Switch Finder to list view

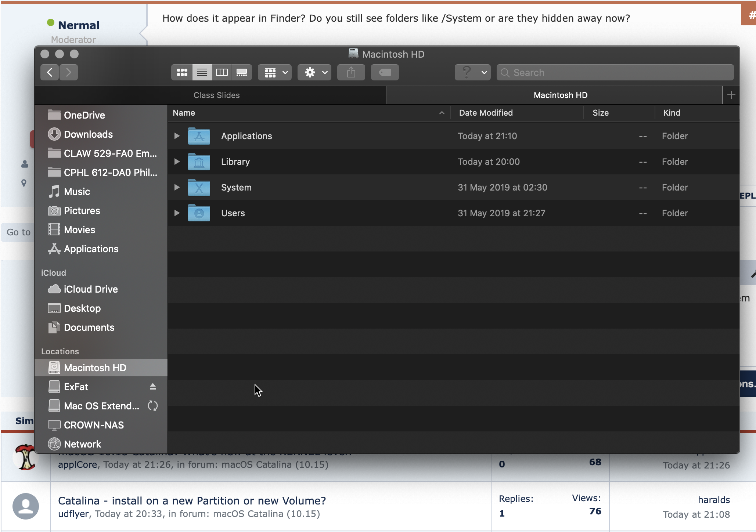(x=202, y=72)
